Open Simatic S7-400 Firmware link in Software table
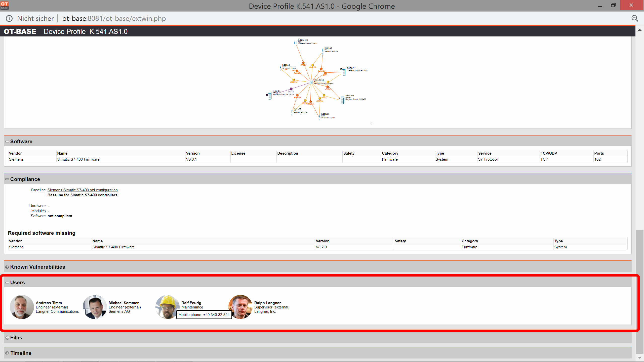Viewport: 644px width, 362px height. 78,159
